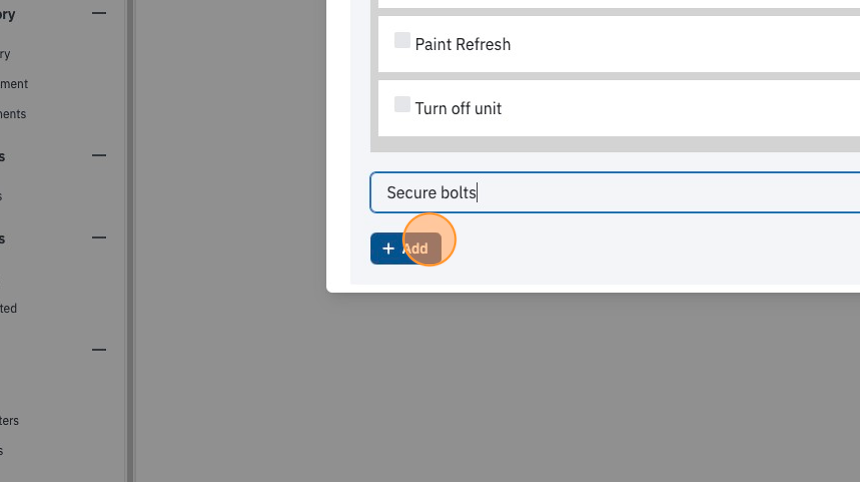The height and width of the screenshot is (482, 860).
Task: Open the non-bold sidebar link ending in 'ry'
Action: [5, 54]
